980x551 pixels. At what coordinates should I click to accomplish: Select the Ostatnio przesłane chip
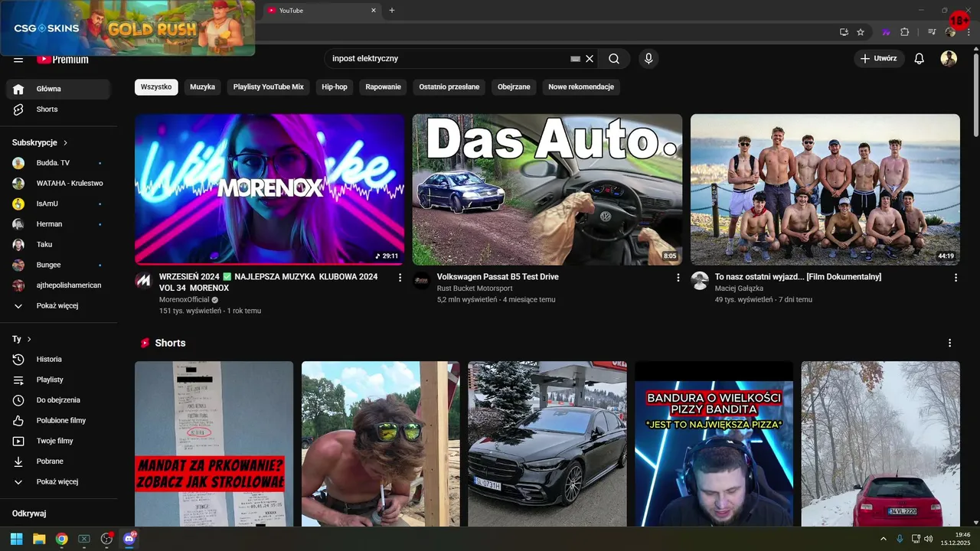coord(449,87)
